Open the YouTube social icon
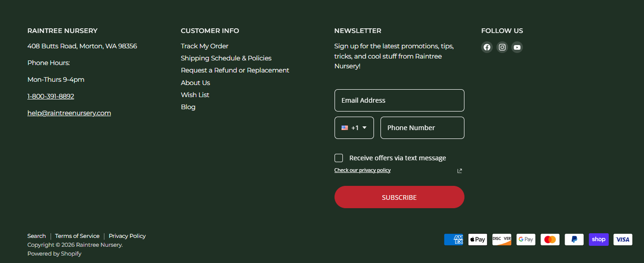Image resolution: width=644 pixels, height=263 pixels. (517, 47)
